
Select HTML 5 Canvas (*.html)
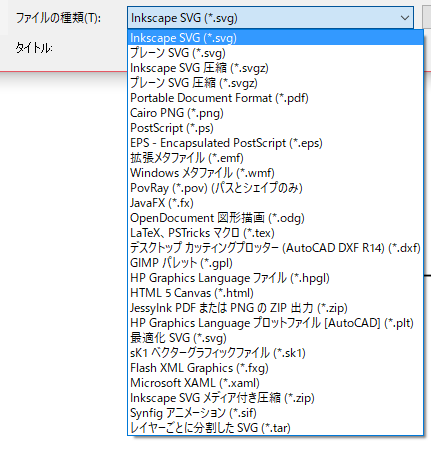(275, 293)
